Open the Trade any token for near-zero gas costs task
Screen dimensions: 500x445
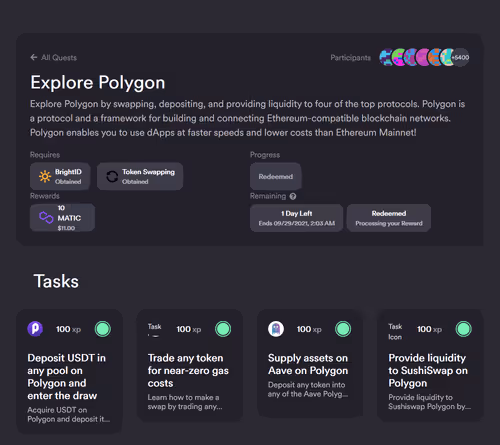click(x=190, y=365)
